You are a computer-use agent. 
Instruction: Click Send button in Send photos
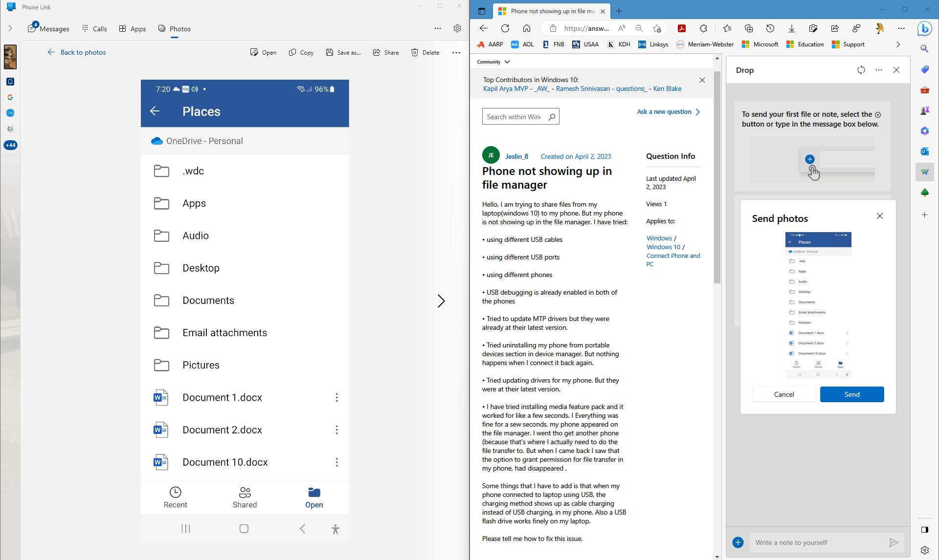[851, 394]
